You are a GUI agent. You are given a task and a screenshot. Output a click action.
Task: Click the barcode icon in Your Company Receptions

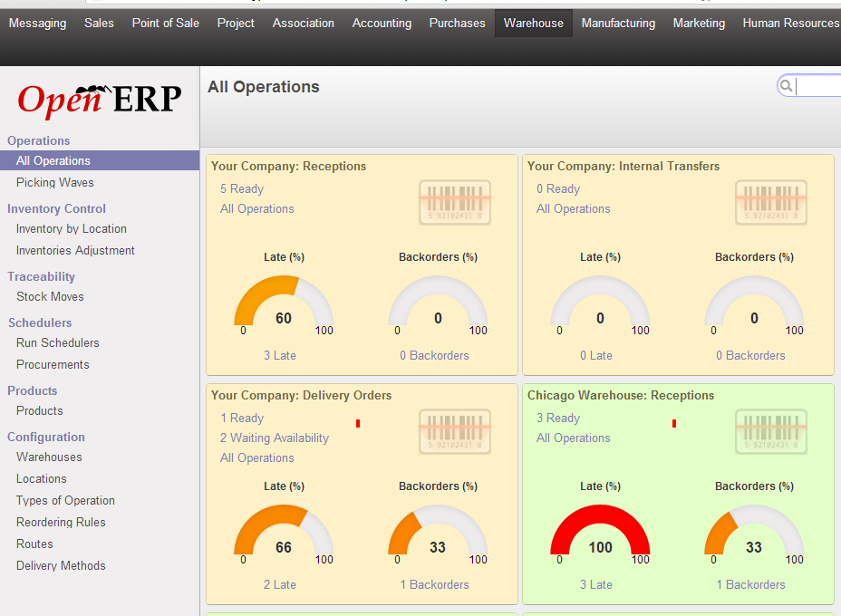click(x=454, y=202)
